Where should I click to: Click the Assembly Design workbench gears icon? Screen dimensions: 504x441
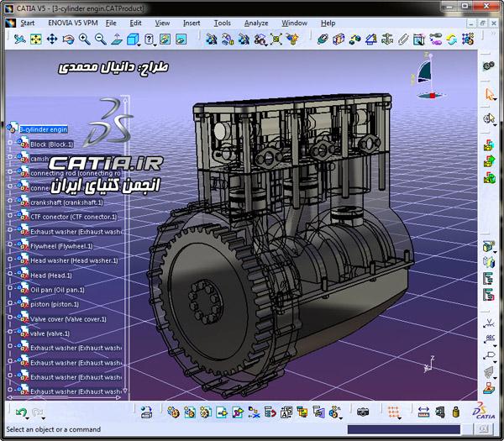click(x=489, y=66)
